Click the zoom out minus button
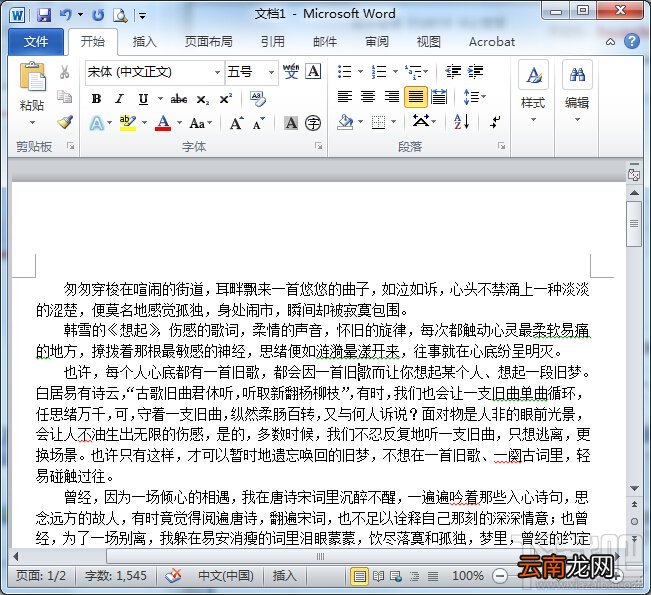This screenshot has width=651, height=595. (x=500, y=575)
